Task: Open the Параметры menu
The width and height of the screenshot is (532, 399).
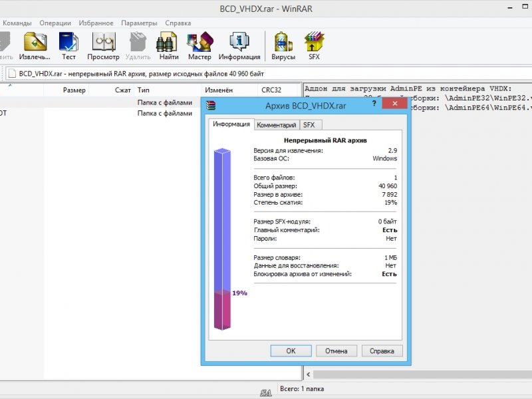Action: pyautogui.click(x=139, y=23)
